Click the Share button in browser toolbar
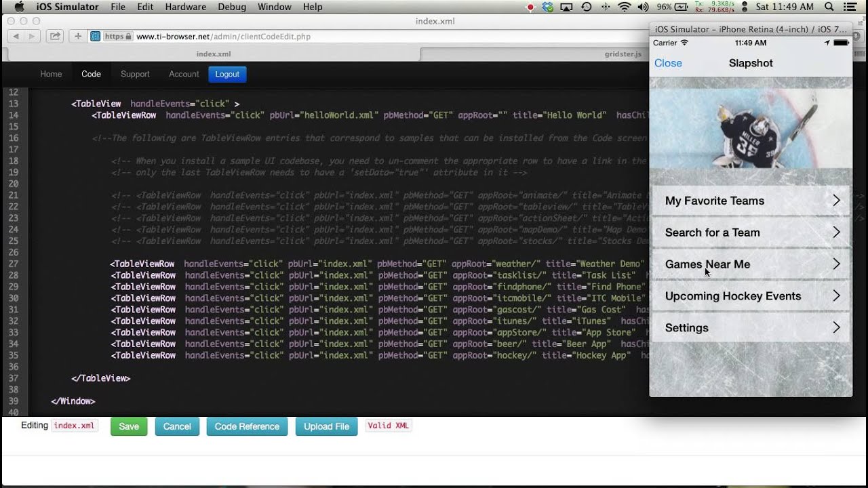Screen dimensions: 868x488 55,36
